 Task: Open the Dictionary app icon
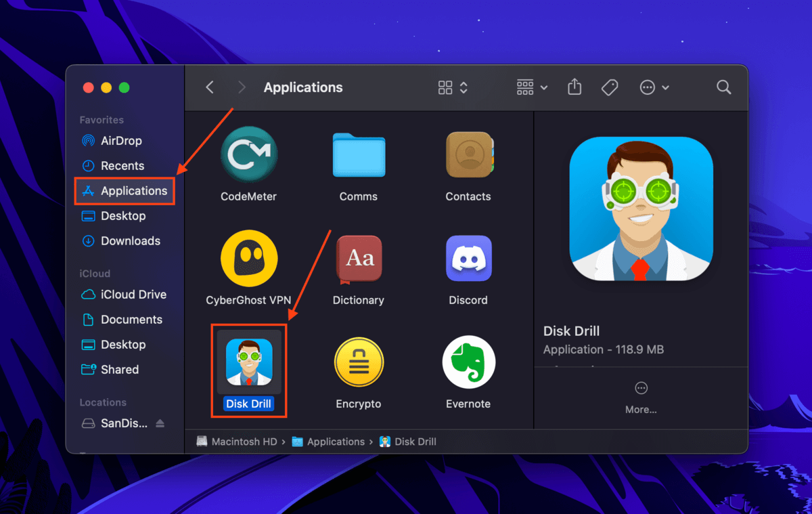pyautogui.click(x=359, y=259)
